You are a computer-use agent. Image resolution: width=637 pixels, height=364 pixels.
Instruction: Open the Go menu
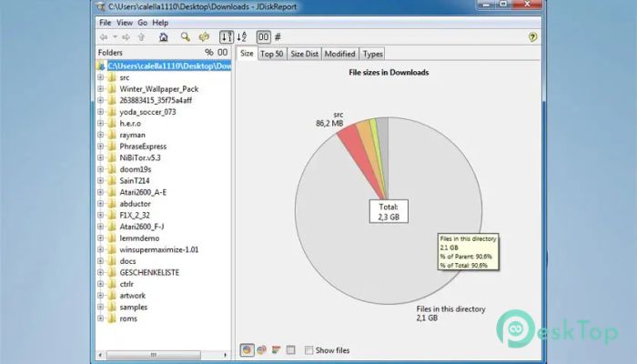[142, 23]
